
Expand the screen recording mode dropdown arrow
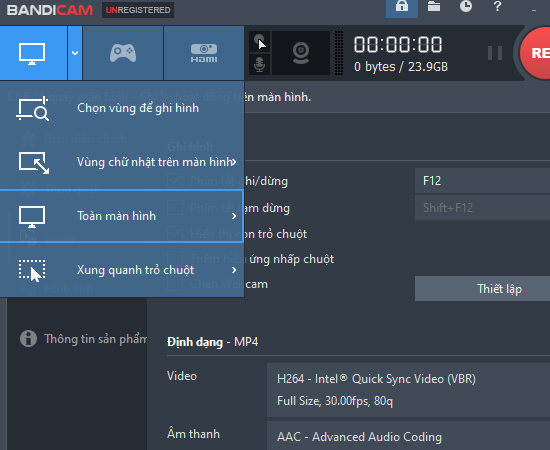pyautogui.click(x=75, y=53)
